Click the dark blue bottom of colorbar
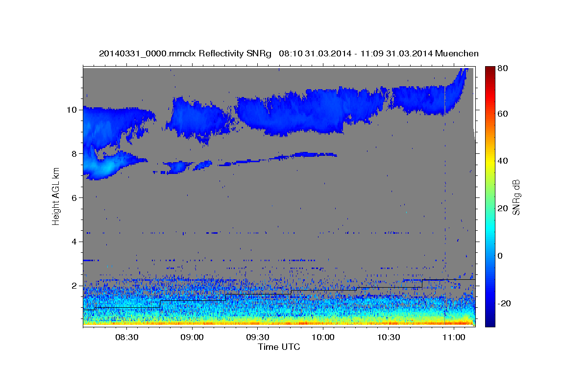This screenshot has width=588, height=392. [490, 322]
